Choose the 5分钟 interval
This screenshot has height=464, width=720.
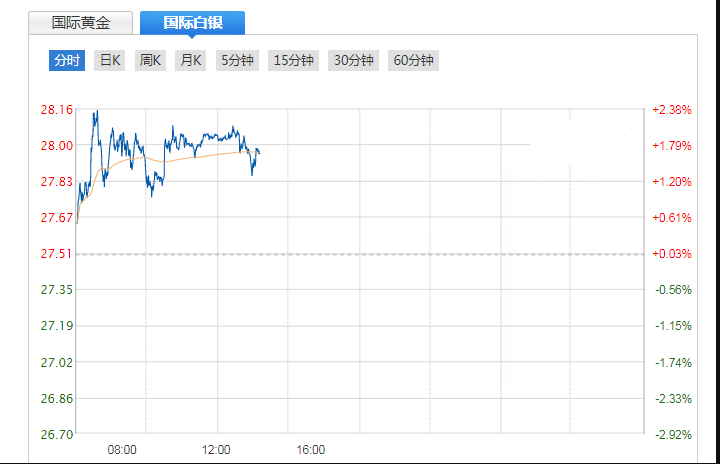pyautogui.click(x=237, y=61)
